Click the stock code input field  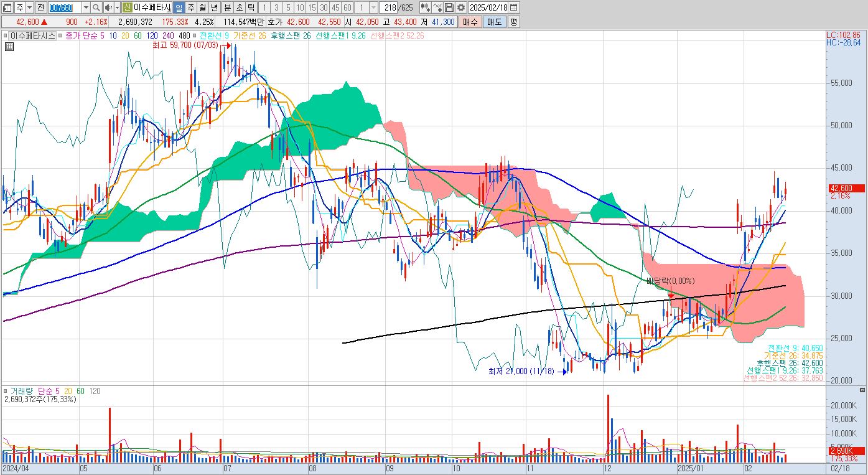click(x=65, y=7)
